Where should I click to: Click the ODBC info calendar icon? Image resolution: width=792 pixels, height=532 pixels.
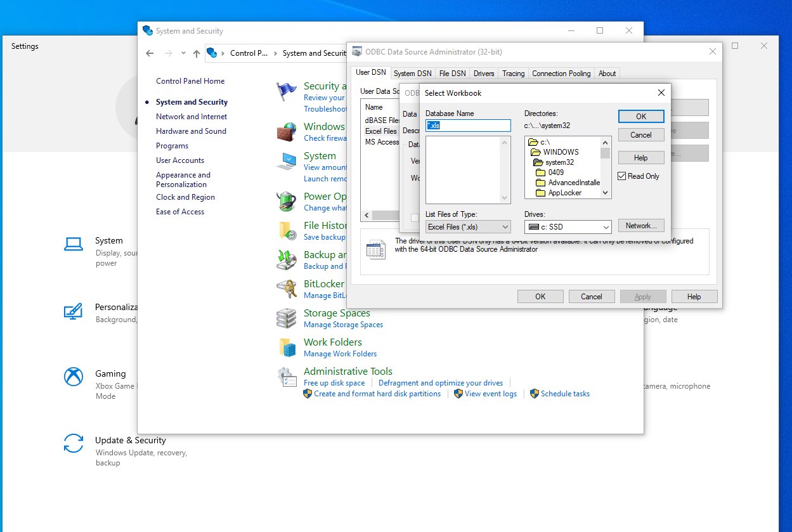pos(376,249)
